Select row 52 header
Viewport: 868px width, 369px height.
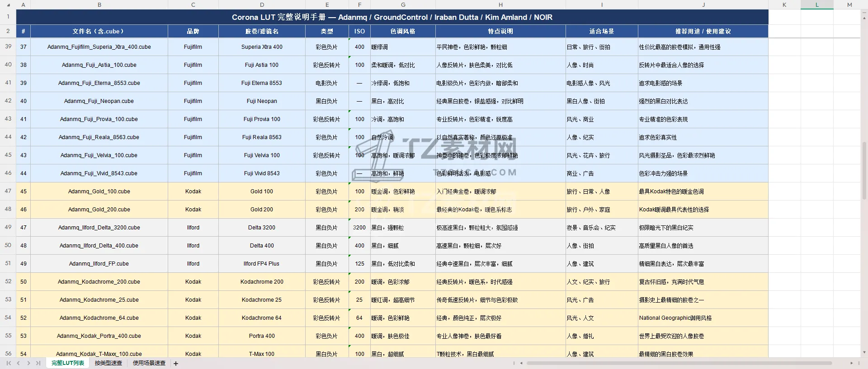point(8,281)
